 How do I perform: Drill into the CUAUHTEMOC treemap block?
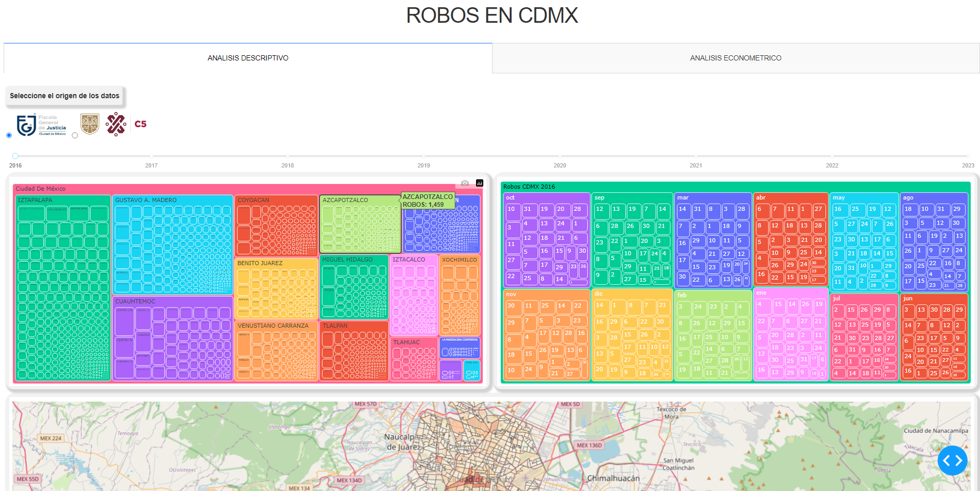point(135,301)
